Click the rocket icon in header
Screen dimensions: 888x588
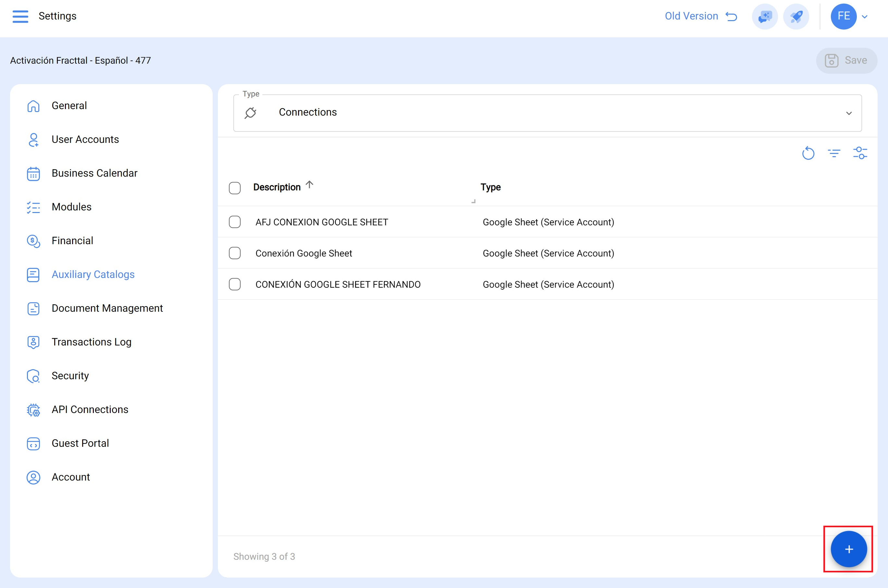(x=796, y=16)
